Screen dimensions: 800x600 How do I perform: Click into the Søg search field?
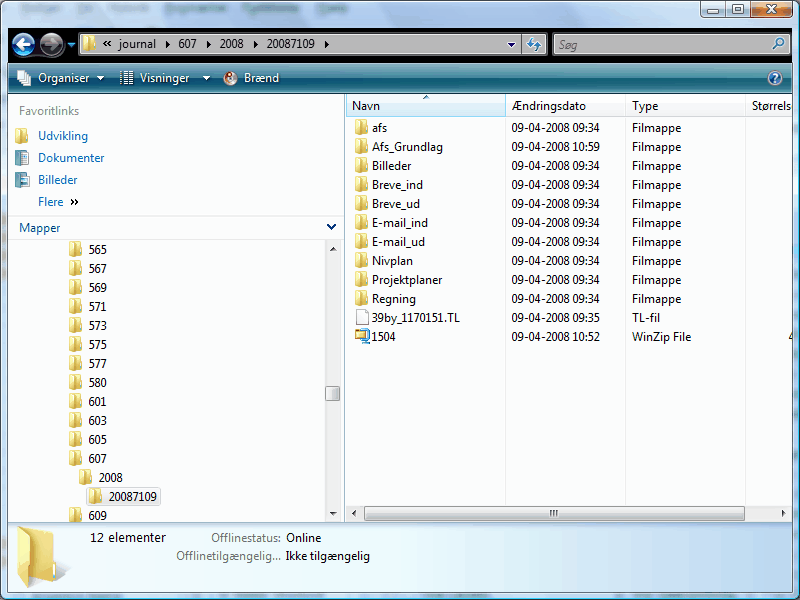[661, 45]
